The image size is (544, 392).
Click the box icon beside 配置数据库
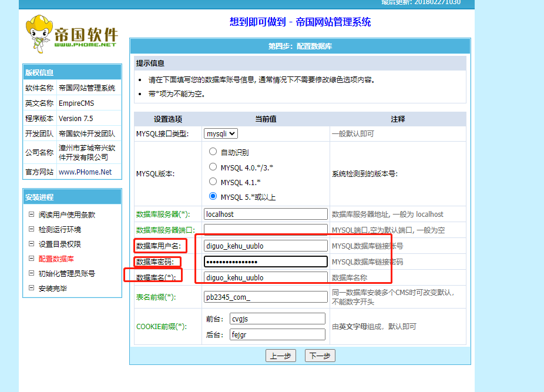click(31, 259)
